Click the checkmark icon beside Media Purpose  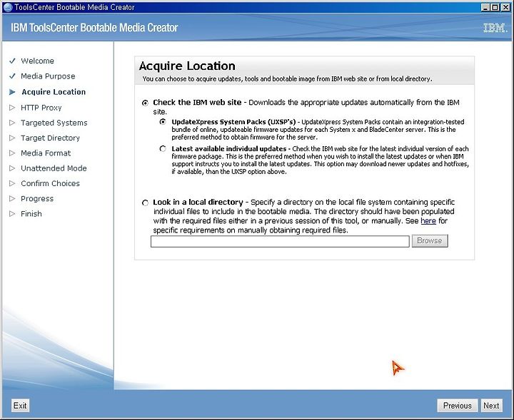12,76
